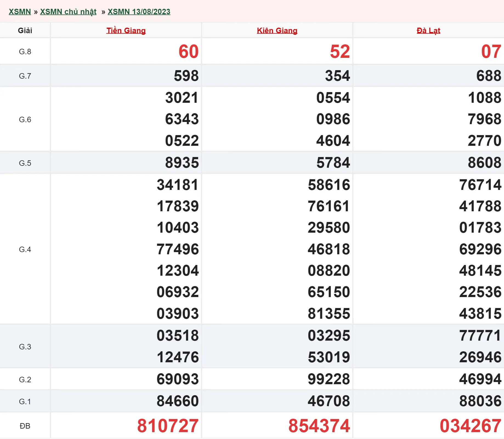The width and height of the screenshot is (504, 439).
Task: Click the G.8 result 60
Action: click(188, 52)
